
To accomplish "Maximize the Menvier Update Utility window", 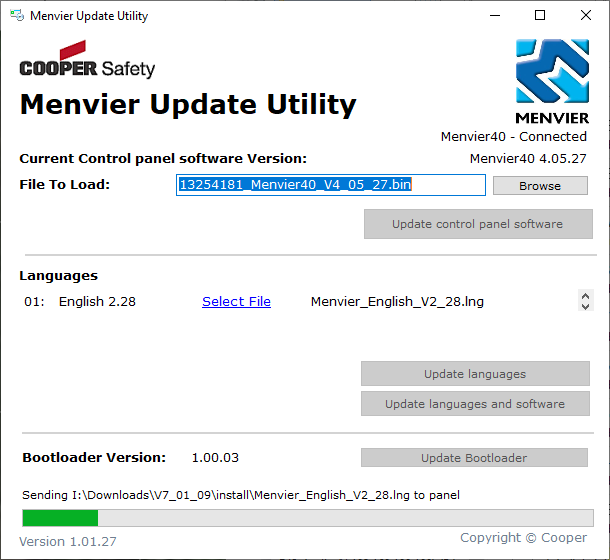I will click(540, 16).
